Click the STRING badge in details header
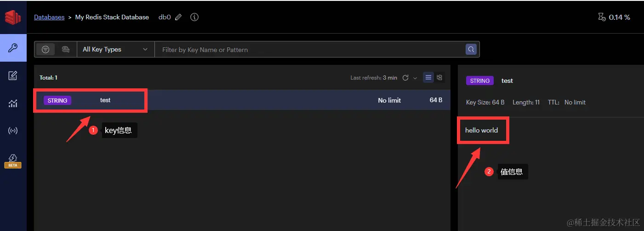 [x=480, y=81]
